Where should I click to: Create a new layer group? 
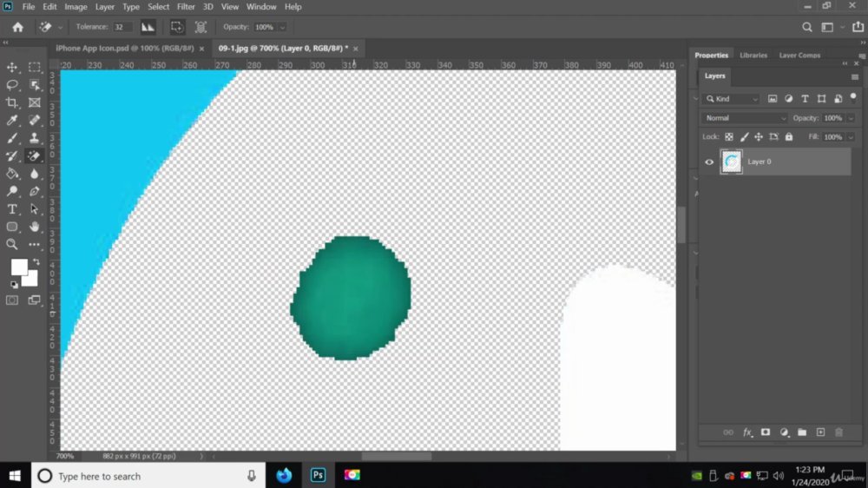coord(801,432)
